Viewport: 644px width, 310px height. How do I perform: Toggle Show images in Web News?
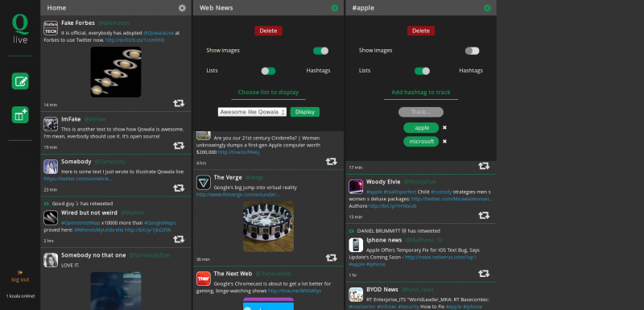(x=320, y=51)
